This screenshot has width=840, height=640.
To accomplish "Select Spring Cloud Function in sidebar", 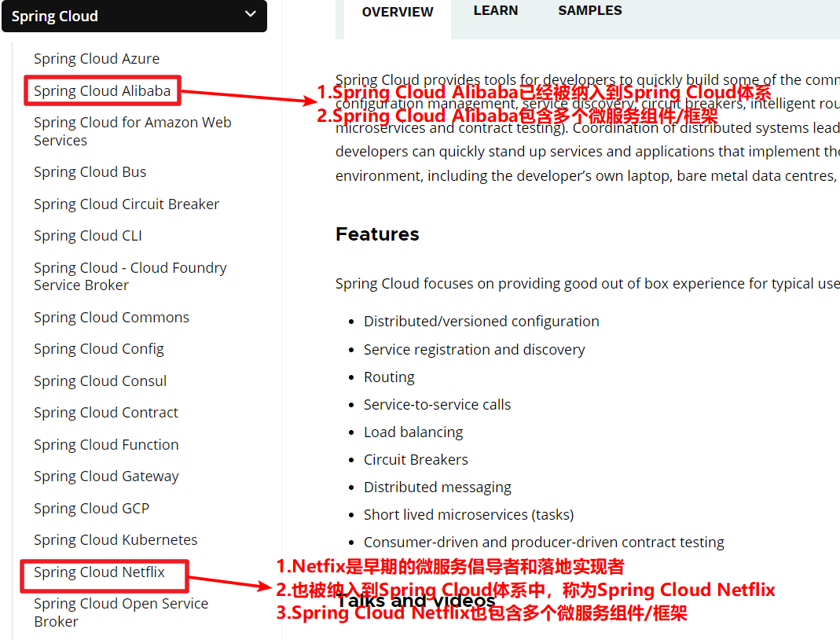I will pos(106,445).
